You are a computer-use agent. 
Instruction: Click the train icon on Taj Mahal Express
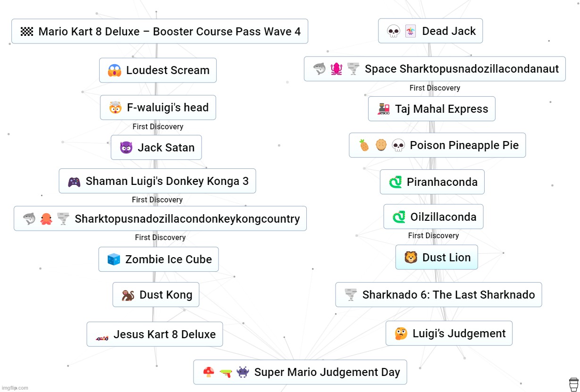tap(384, 109)
